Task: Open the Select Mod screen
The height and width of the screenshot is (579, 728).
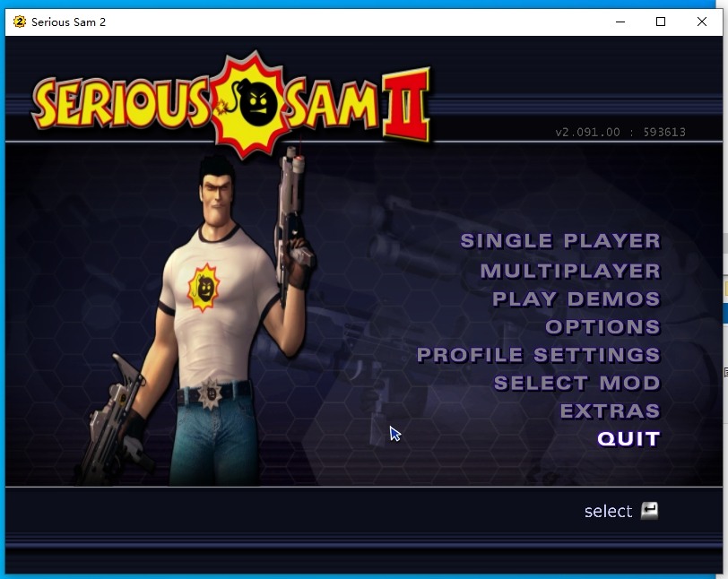Action: (x=577, y=383)
